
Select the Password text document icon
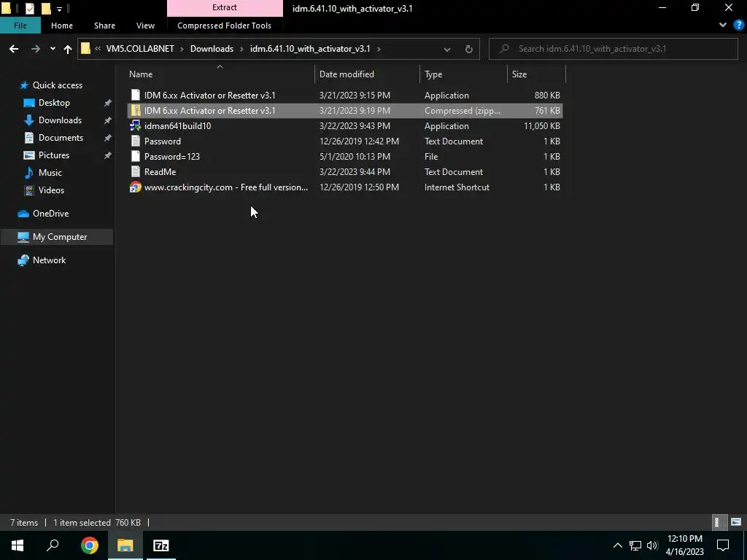135,141
